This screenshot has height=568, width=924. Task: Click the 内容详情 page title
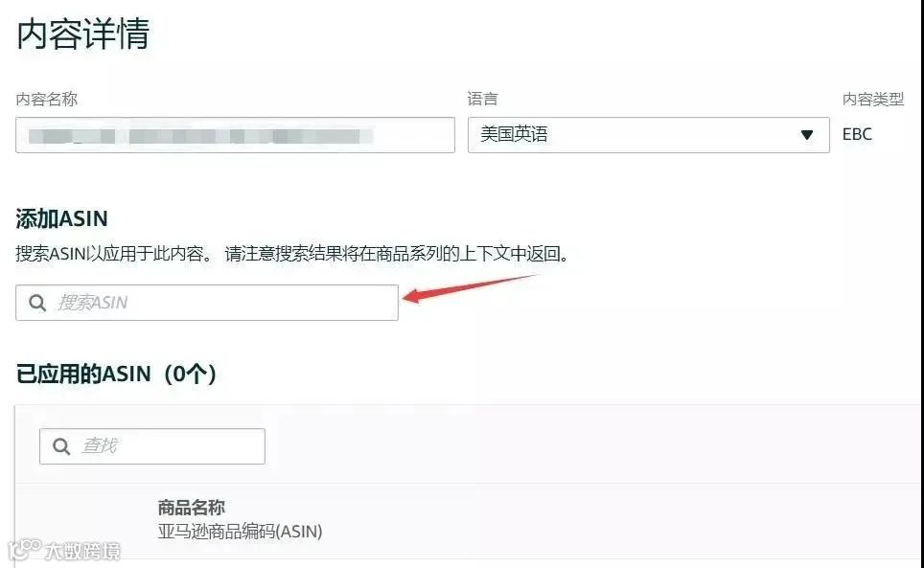(83, 34)
